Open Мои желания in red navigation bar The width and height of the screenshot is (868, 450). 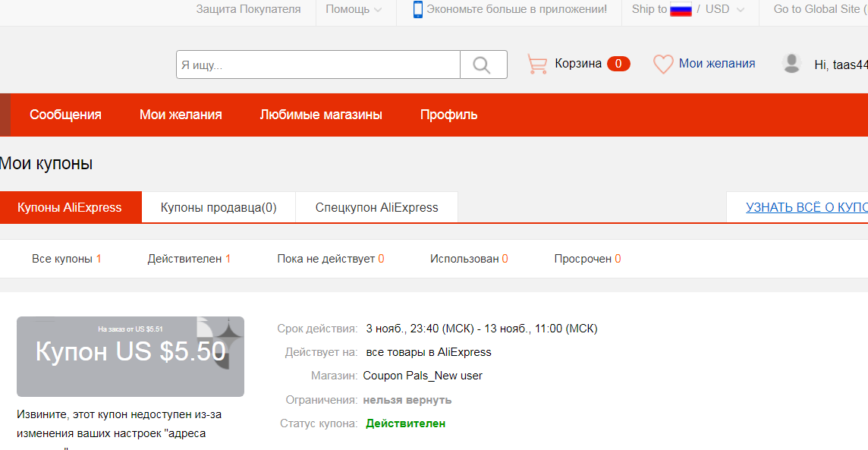[x=181, y=115]
